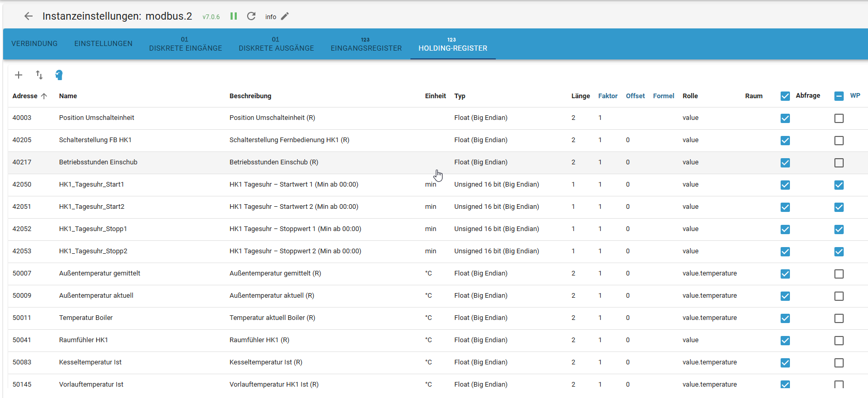Toggle the Abfrage select-all header checkbox
Image resolution: width=868 pixels, height=398 pixels.
click(785, 96)
